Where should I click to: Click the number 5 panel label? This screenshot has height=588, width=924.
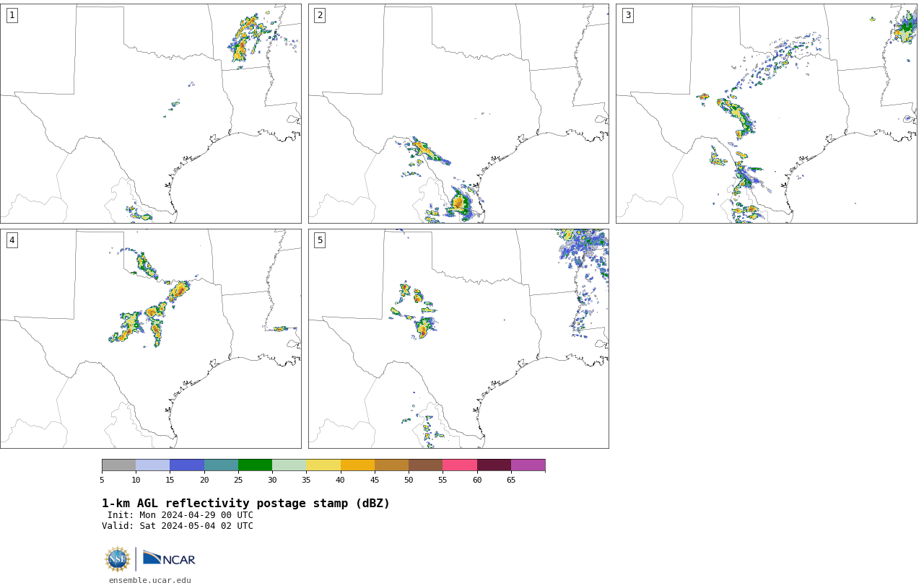pos(320,240)
